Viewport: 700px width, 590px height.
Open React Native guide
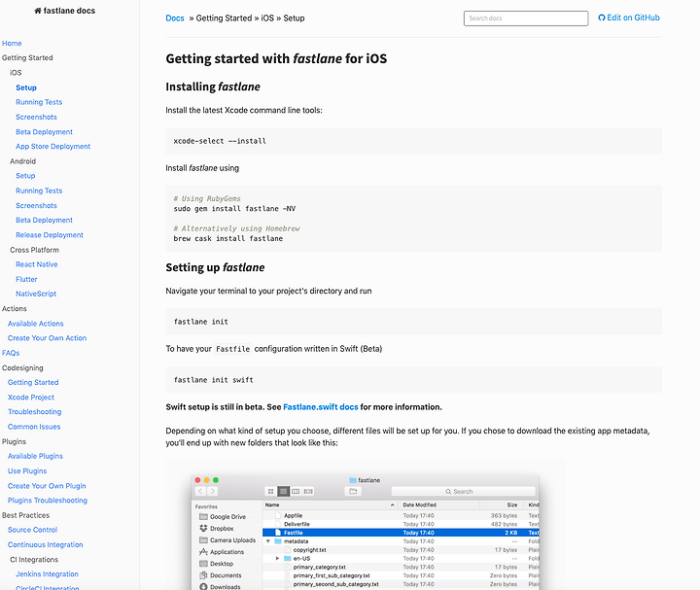pyautogui.click(x=37, y=264)
